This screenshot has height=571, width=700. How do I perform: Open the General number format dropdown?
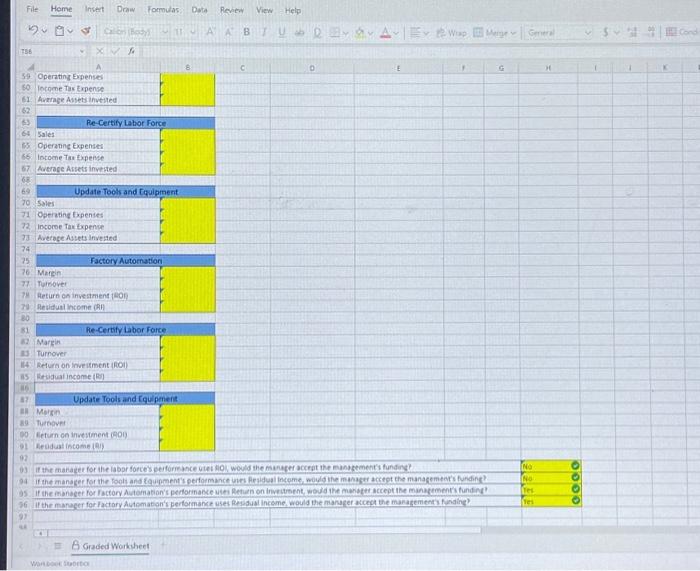pyautogui.click(x=559, y=33)
